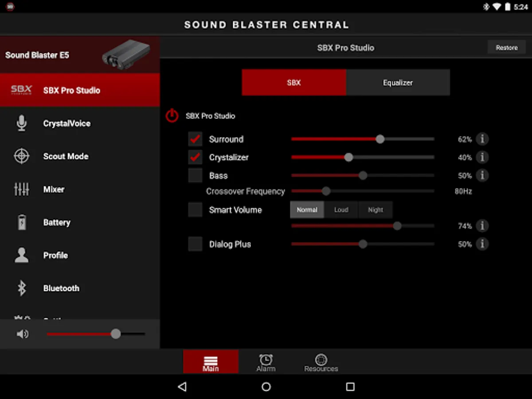Open Mixer menu item

(80, 189)
